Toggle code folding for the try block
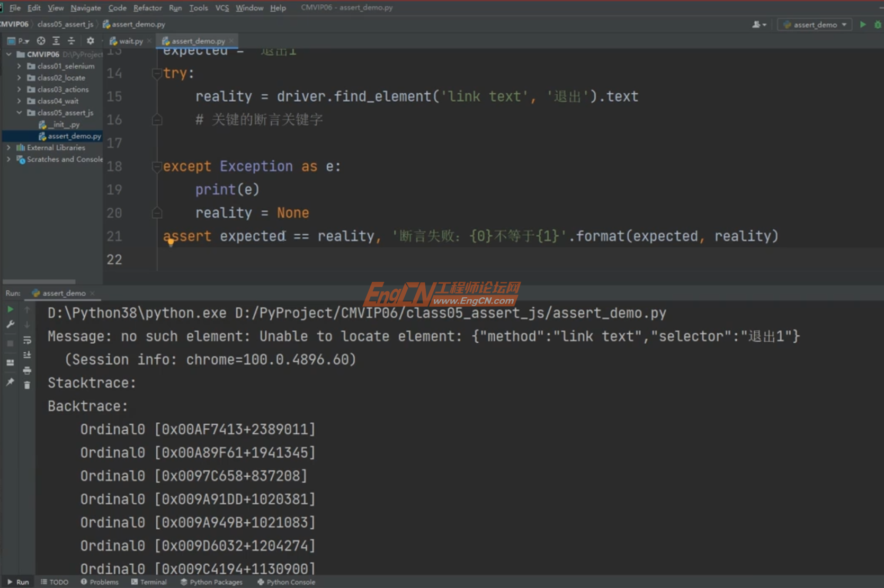 pyautogui.click(x=157, y=74)
